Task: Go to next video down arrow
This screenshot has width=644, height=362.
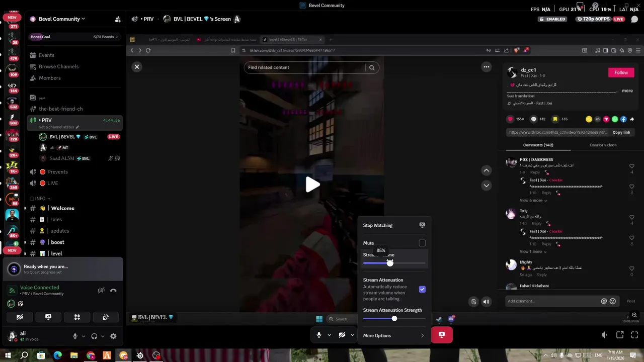Action: click(486, 186)
